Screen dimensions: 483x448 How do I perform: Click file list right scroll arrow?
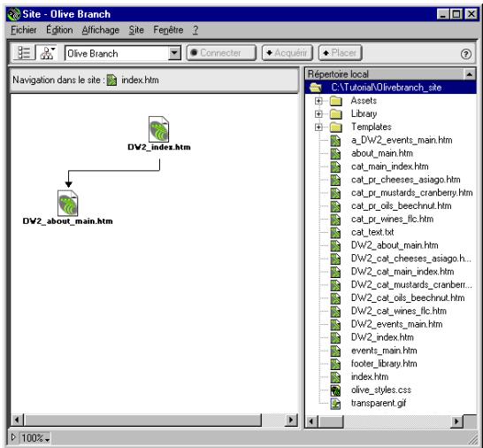point(456,421)
